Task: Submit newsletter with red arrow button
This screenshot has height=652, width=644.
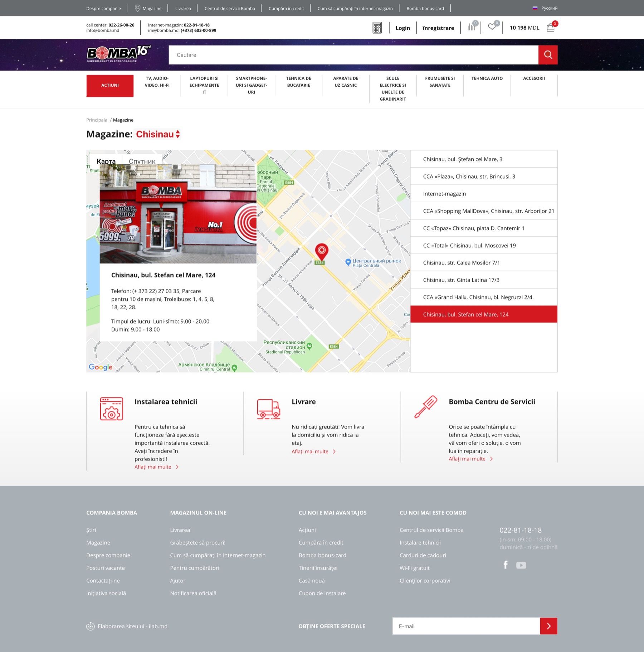Action: pyautogui.click(x=548, y=626)
